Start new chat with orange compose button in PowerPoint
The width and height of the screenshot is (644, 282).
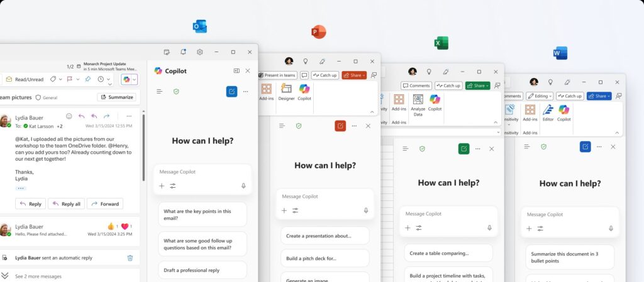click(x=340, y=126)
